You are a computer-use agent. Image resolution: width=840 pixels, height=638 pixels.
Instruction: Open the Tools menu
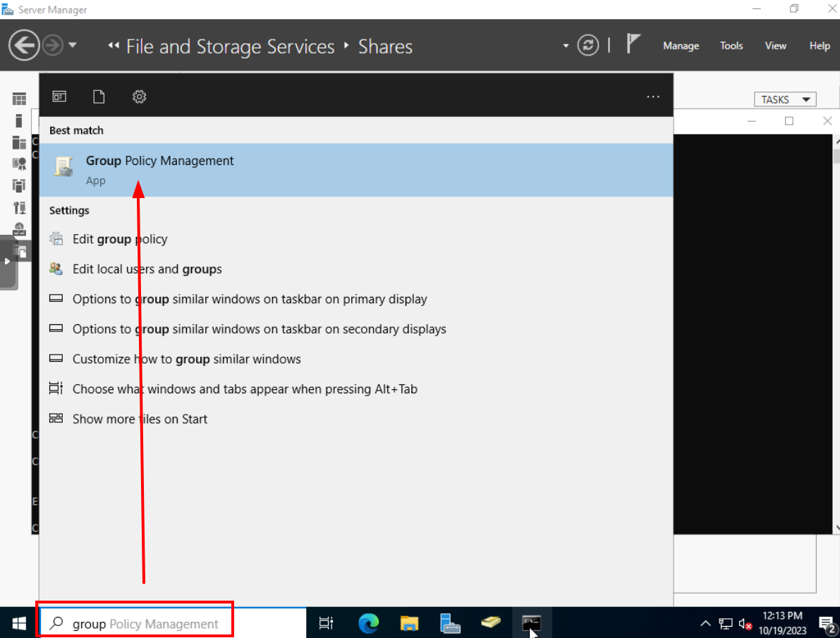click(731, 46)
